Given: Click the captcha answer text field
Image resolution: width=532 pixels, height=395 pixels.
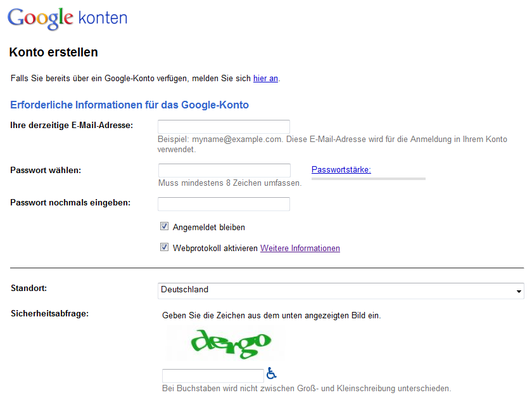Looking at the screenshot, I should pyautogui.click(x=213, y=375).
